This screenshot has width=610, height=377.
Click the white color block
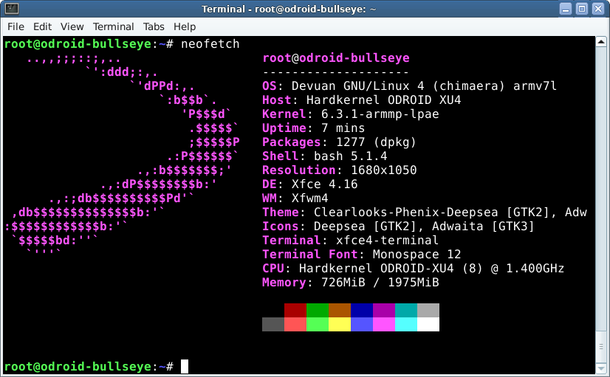(428, 324)
